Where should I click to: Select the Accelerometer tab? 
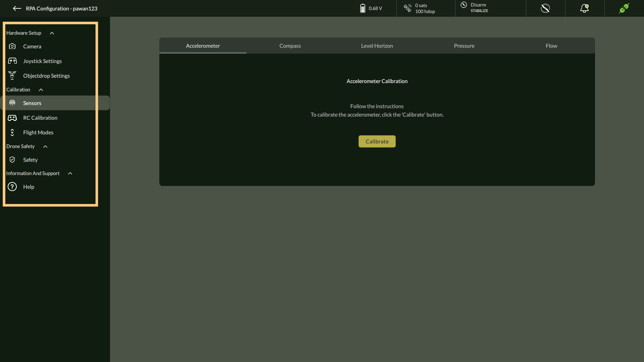(203, 46)
